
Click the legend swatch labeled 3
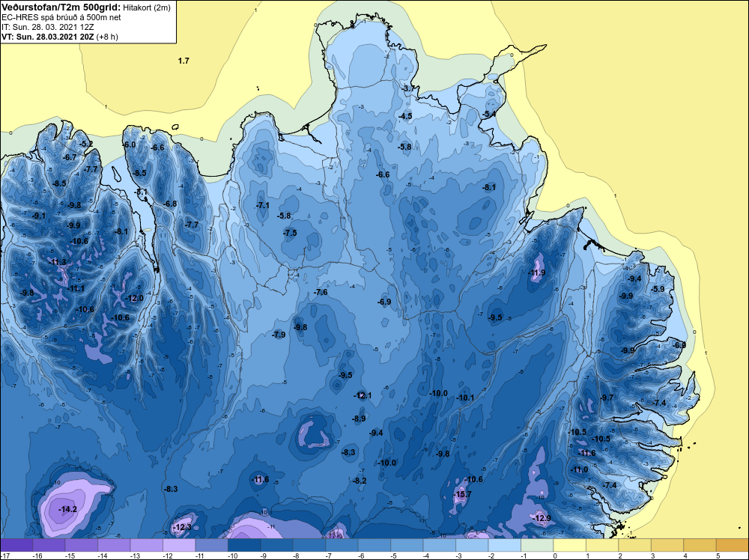click(667, 545)
